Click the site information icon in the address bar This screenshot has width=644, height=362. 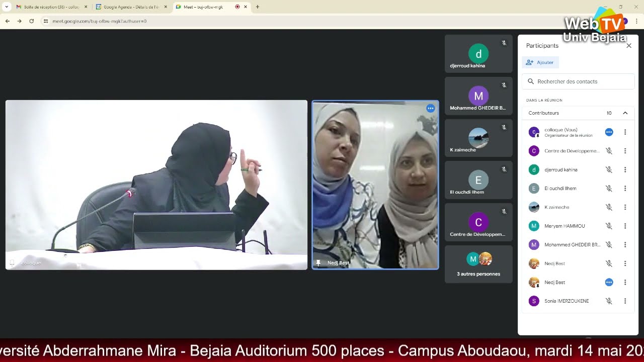click(x=46, y=22)
